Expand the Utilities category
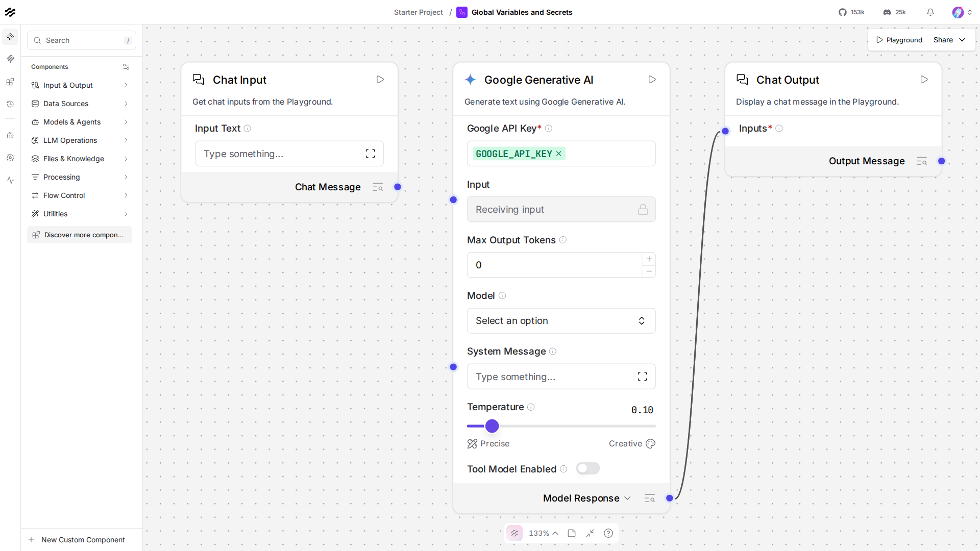The width and height of the screenshot is (980, 551). [x=80, y=214]
